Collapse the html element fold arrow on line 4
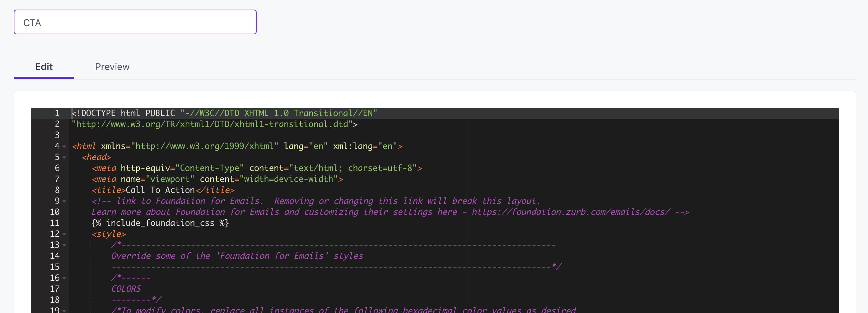This screenshot has width=868, height=313. (64, 147)
